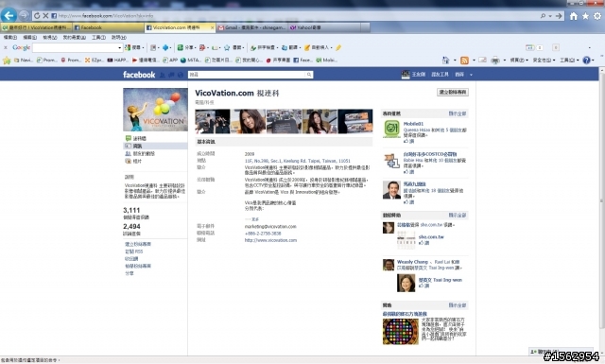This screenshot has height=364, width=605.
Task: Click the pencil highlighter icon on Google toolbar
Action: pos(338,48)
